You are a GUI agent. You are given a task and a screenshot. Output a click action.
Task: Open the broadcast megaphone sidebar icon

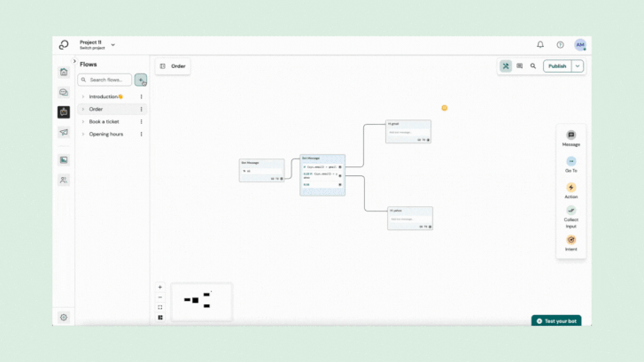pos(64,133)
